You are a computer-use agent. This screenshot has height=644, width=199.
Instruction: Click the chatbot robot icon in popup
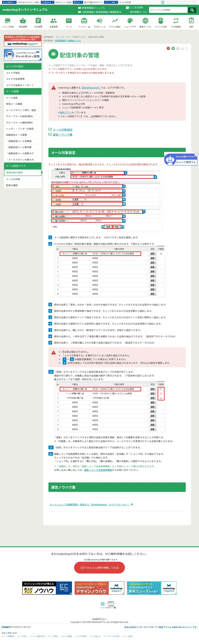tap(170, 159)
